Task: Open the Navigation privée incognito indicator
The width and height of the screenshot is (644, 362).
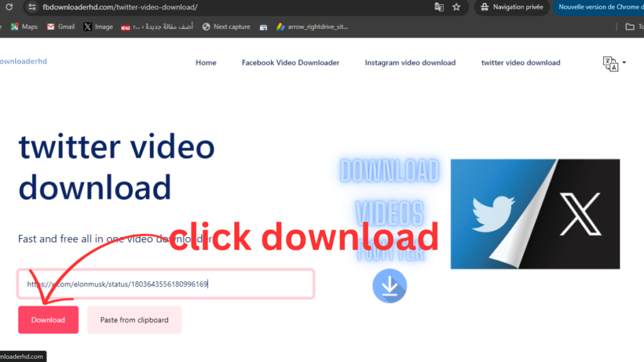Action: (512, 7)
